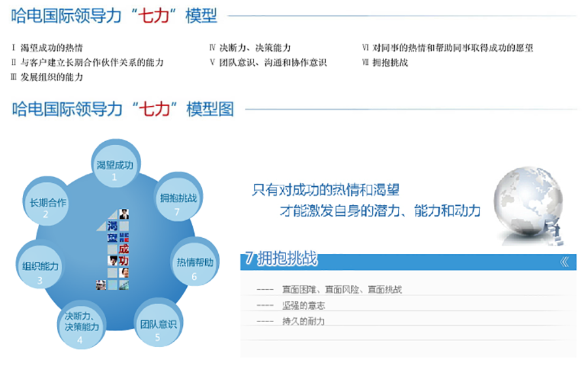Select the '坚强的意志' row

304,306
